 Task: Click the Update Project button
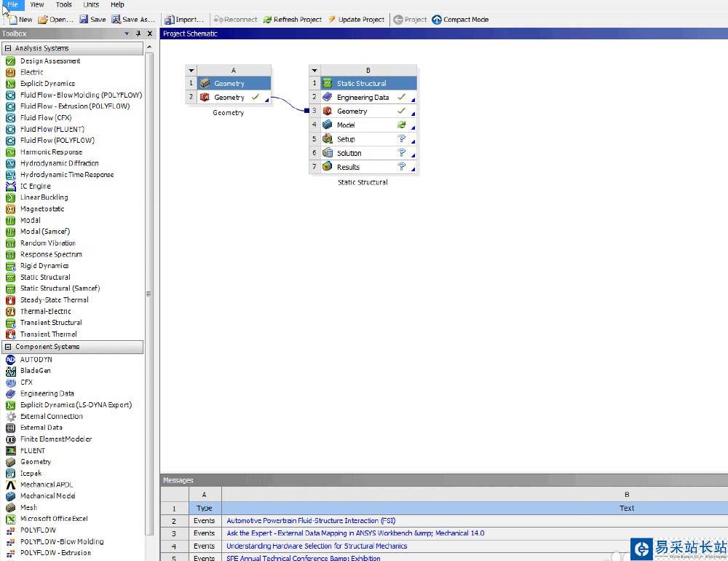pyautogui.click(x=356, y=20)
